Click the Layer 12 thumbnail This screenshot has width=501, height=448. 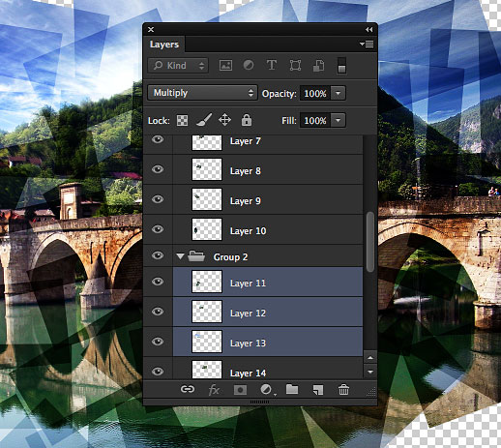[207, 312]
